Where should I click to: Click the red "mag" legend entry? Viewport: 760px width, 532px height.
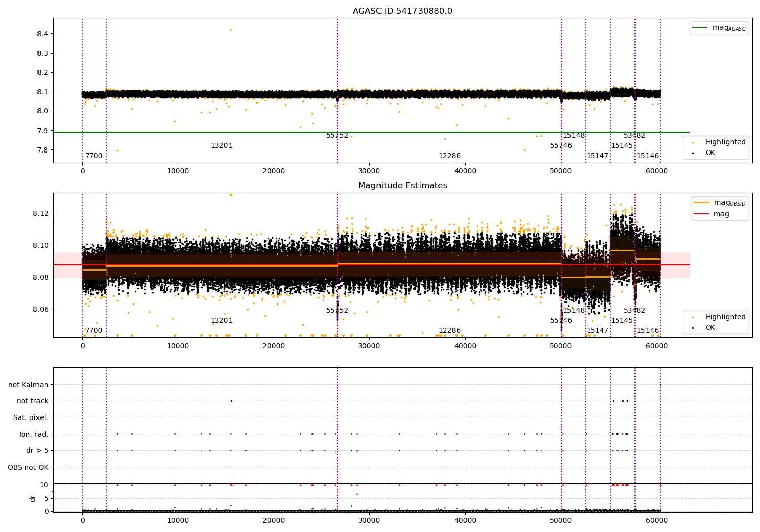pyautogui.click(x=711, y=214)
